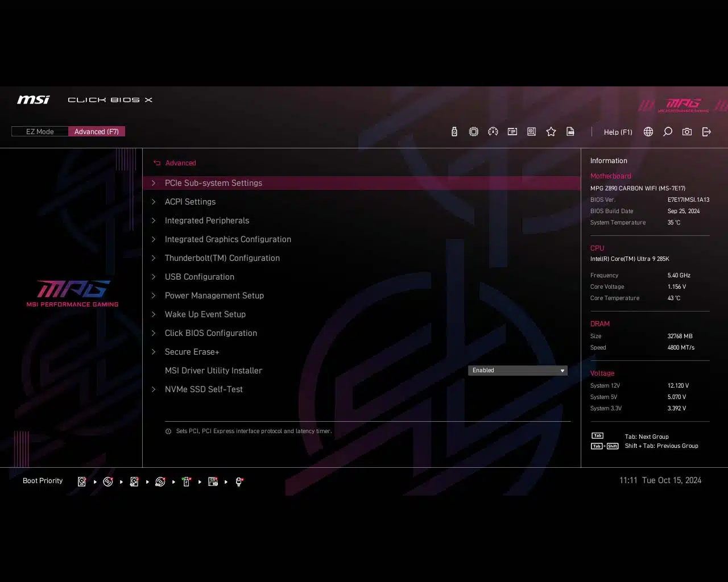Open the M-Flash USB drive icon

click(x=454, y=132)
